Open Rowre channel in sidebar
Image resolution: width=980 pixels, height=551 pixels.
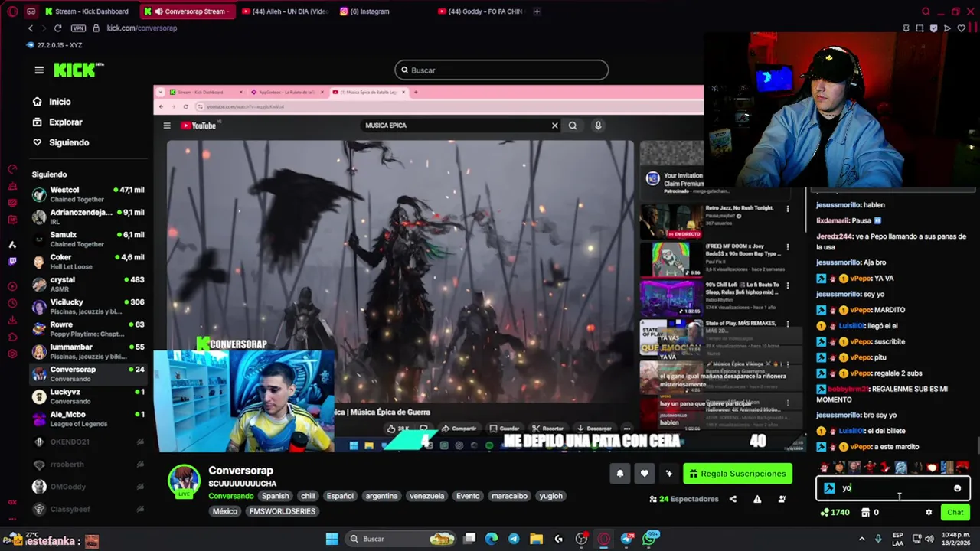tap(88, 329)
